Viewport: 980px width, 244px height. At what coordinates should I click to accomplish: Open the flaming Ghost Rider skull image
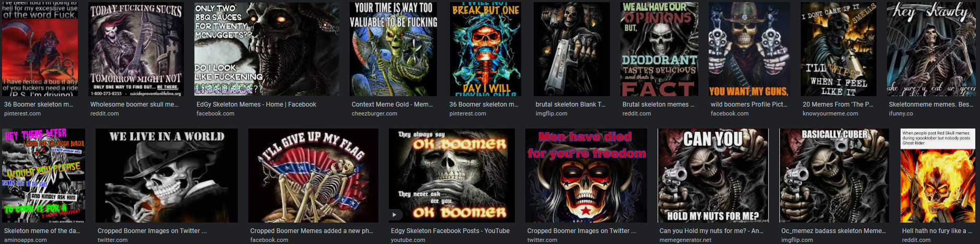[x=938, y=176]
